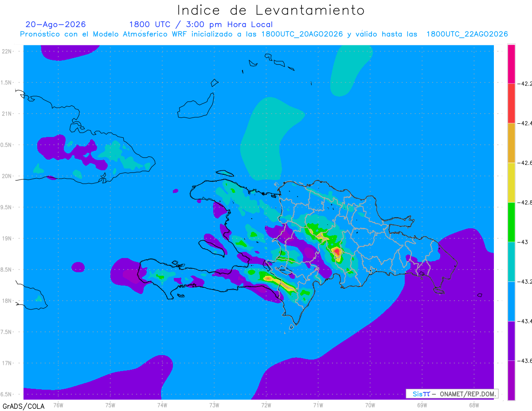The width and height of the screenshot is (532, 411).
Task: Click the "9.5N" latitude label
Action: (x=6, y=207)
